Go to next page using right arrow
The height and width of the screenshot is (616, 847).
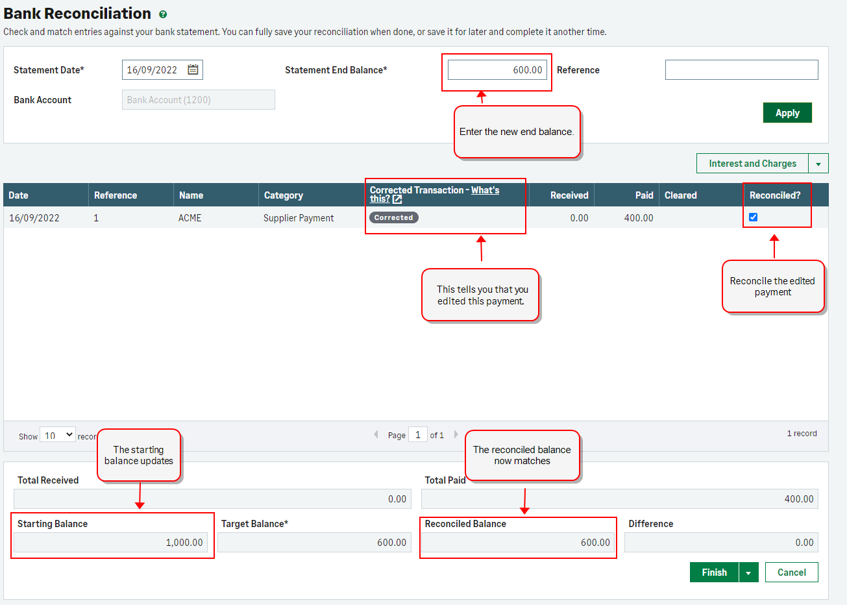tap(456, 435)
